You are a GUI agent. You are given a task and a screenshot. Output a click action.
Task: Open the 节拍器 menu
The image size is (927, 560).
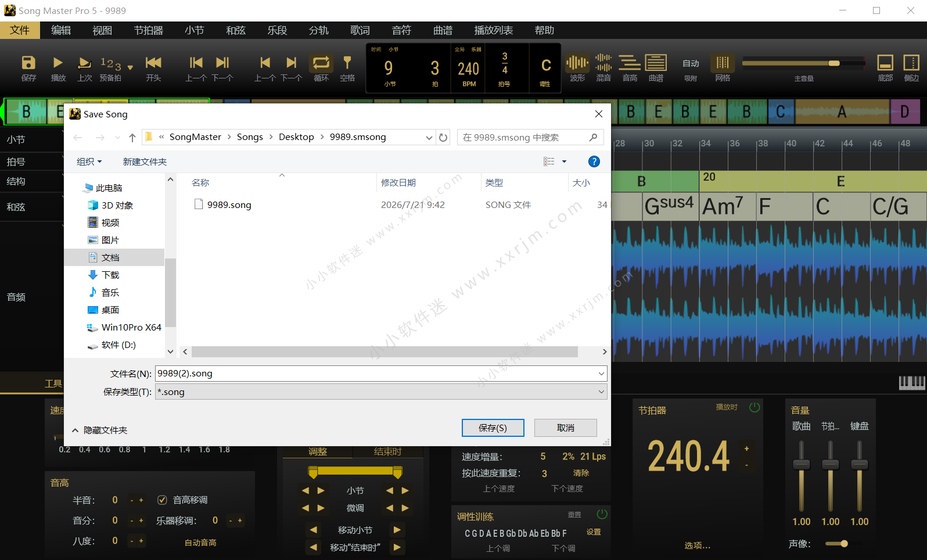tap(149, 30)
